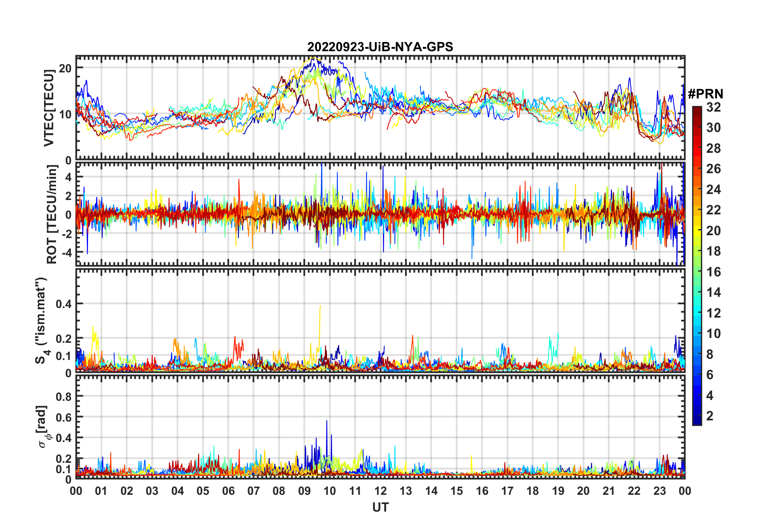The image size is (761, 532).
Task: Select the 15 hour tick label on the UT axis
Action: [457, 491]
